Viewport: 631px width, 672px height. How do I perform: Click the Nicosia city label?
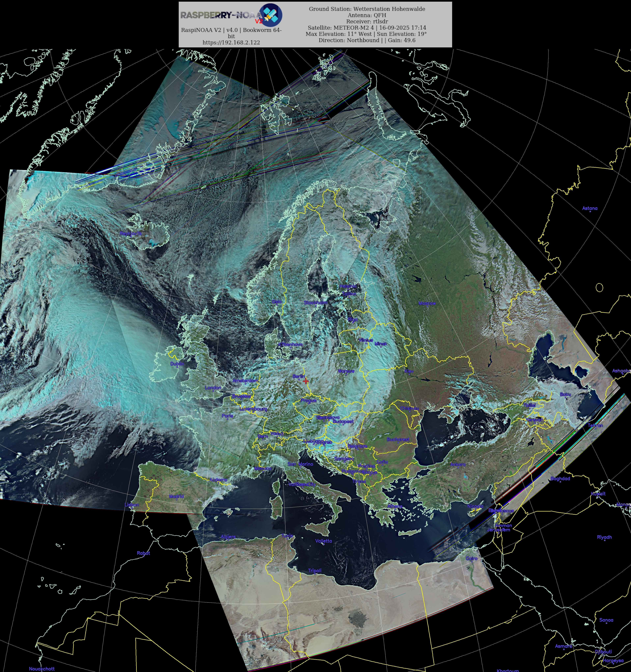[475, 506]
